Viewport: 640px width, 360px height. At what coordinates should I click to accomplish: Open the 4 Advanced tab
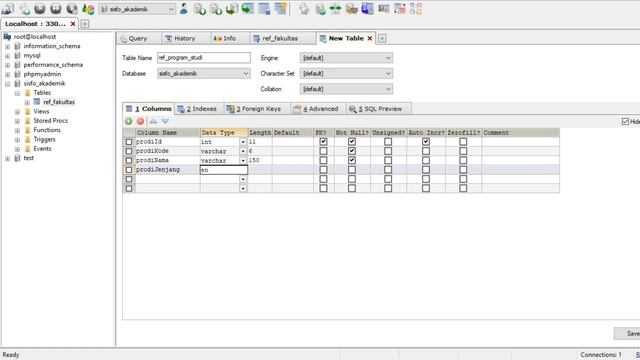[318, 109]
